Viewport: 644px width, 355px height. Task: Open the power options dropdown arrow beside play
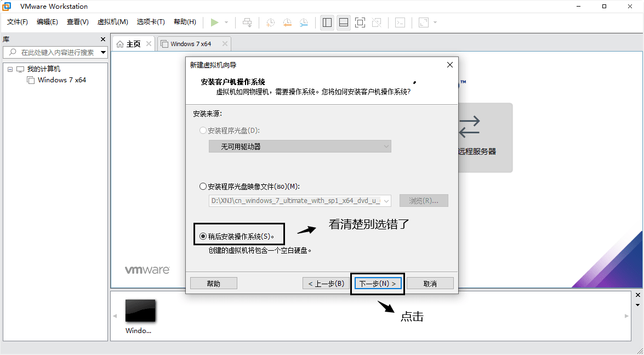pos(226,22)
